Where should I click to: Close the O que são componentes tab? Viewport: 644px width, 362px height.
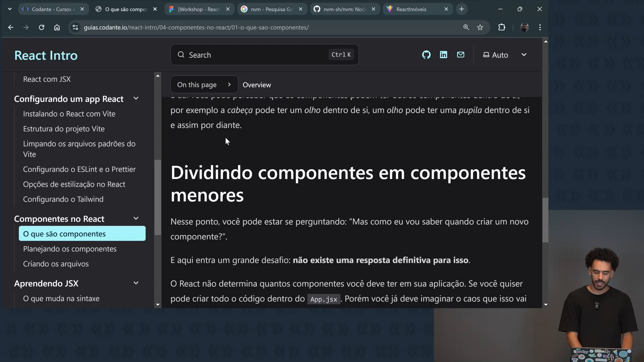coord(155,9)
